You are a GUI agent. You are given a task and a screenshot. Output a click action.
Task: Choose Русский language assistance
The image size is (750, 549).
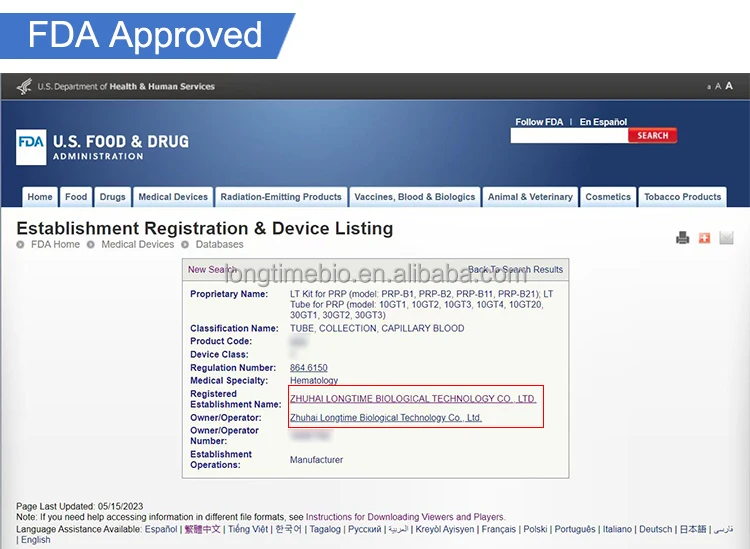coord(364,529)
